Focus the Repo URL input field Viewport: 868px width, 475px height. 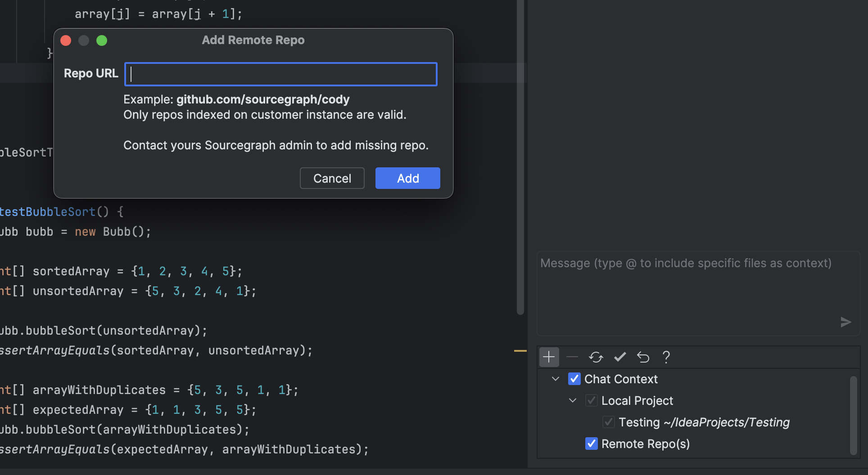tap(281, 74)
